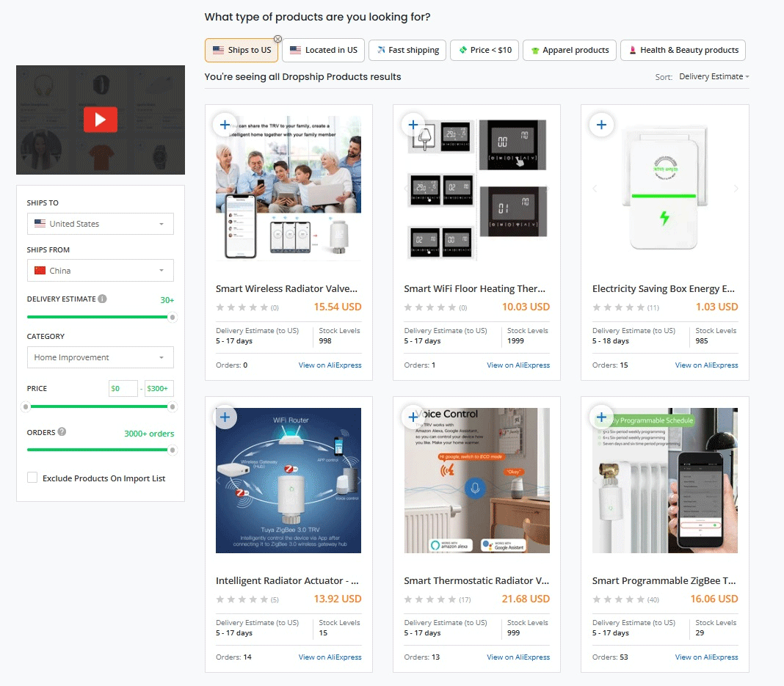Add Smart Thermostatic Radiator Valve via plus icon

(413, 417)
